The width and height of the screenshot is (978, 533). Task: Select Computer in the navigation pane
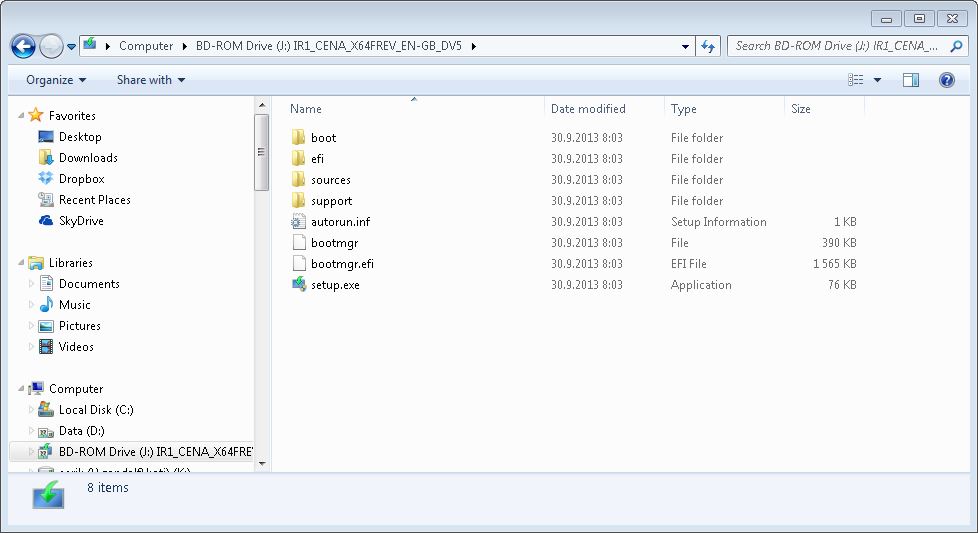click(x=76, y=388)
